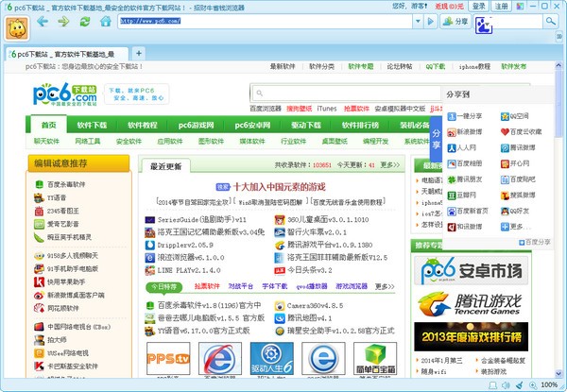Open 软件专题 top link
Viewport: 567px width, 392px height.
click(361, 66)
